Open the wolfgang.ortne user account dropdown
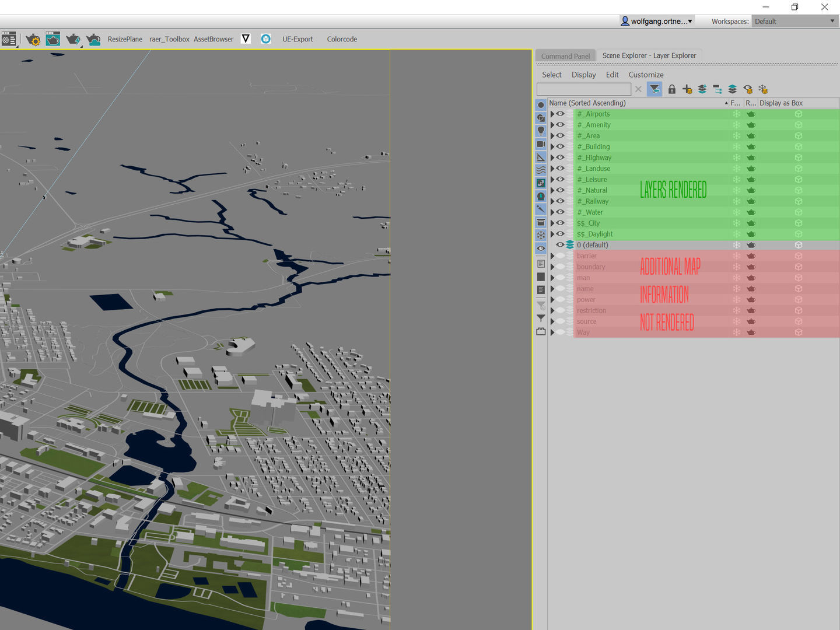 656,22
